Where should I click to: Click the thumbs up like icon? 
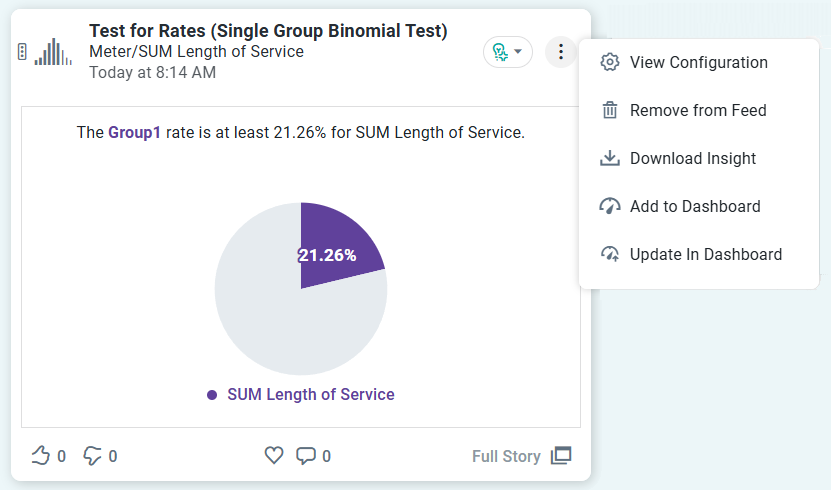[x=41, y=456]
